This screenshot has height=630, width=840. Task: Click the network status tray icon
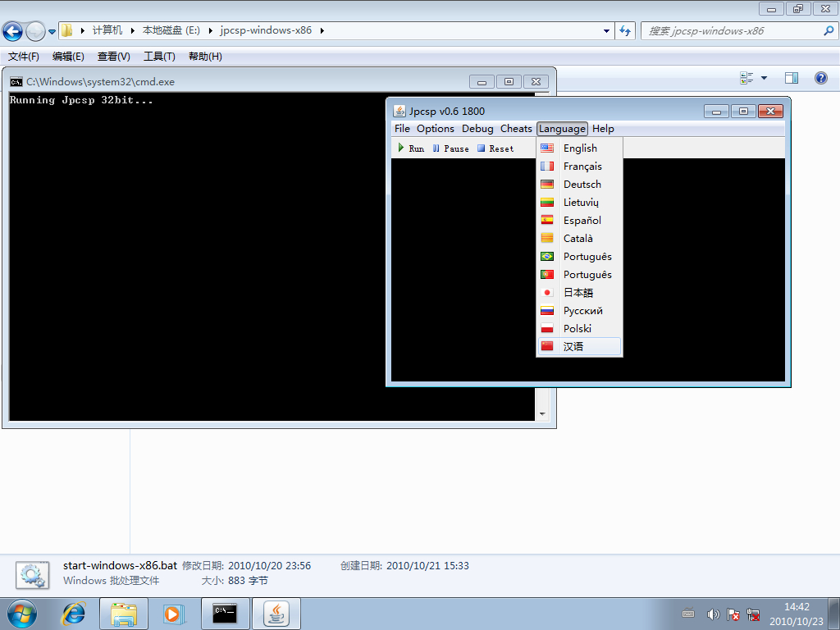point(753,614)
